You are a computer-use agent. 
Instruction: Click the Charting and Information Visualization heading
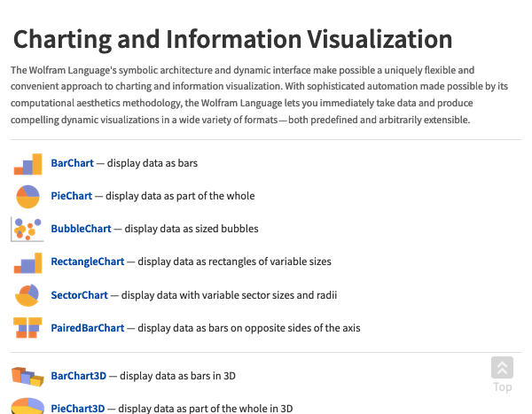(x=232, y=39)
